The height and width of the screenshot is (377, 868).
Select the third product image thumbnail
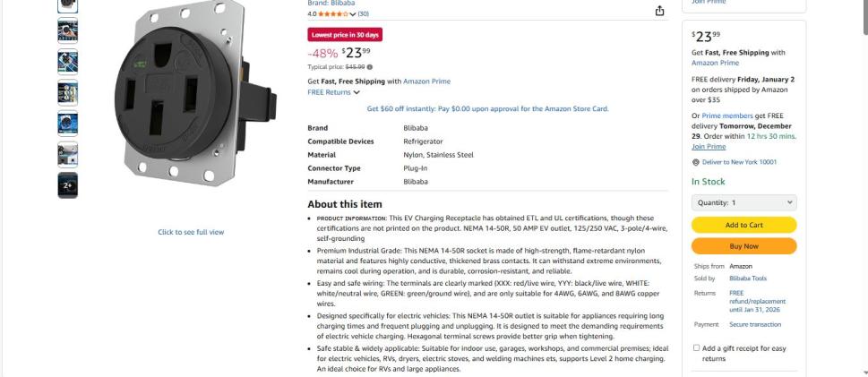click(68, 62)
